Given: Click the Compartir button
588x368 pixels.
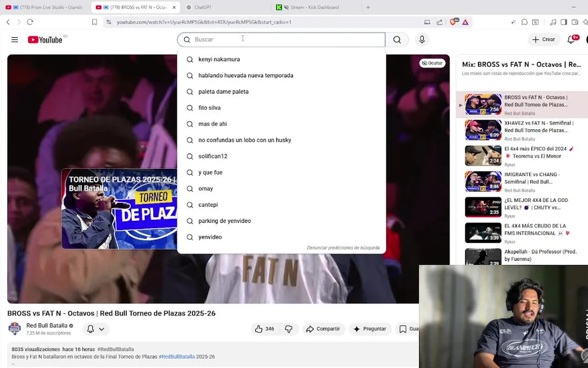Looking at the screenshot, I should coord(324,329).
